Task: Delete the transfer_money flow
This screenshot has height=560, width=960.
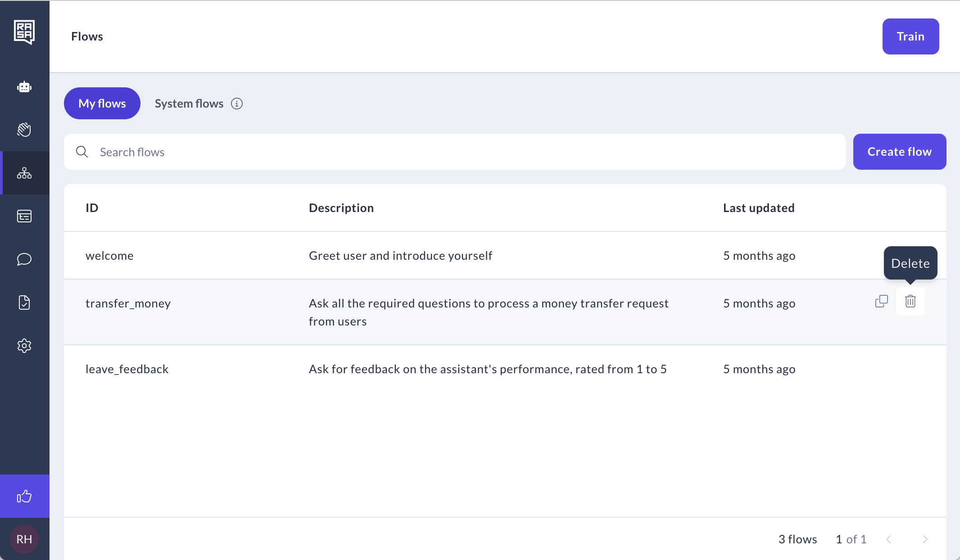Action: pyautogui.click(x=910, y=301)
